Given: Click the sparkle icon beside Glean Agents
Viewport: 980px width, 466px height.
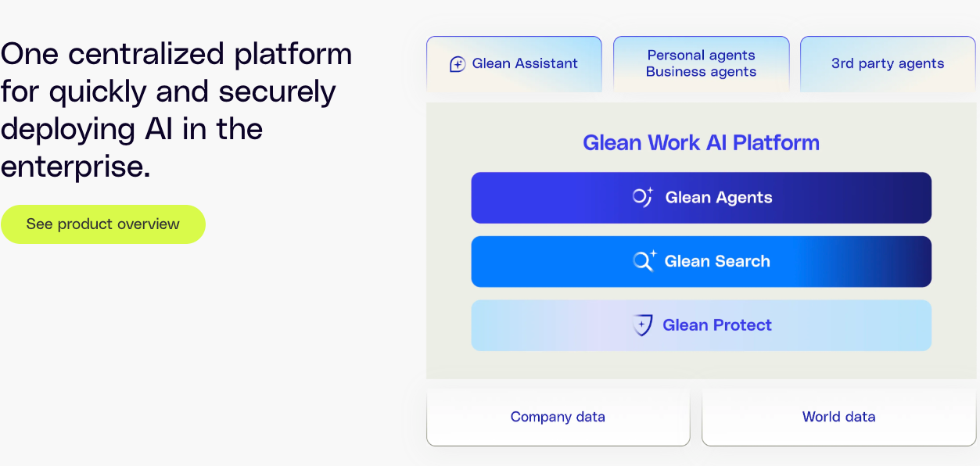Looking at the screenshot, I should 643,198.
